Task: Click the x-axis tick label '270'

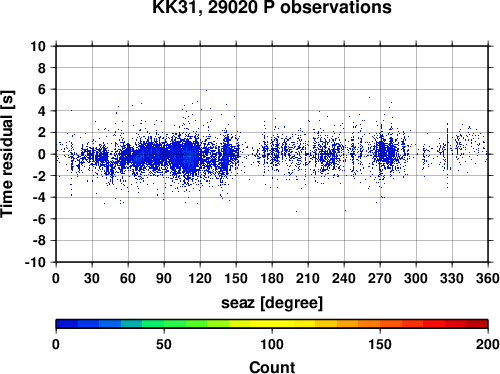Action: point(380,278)
